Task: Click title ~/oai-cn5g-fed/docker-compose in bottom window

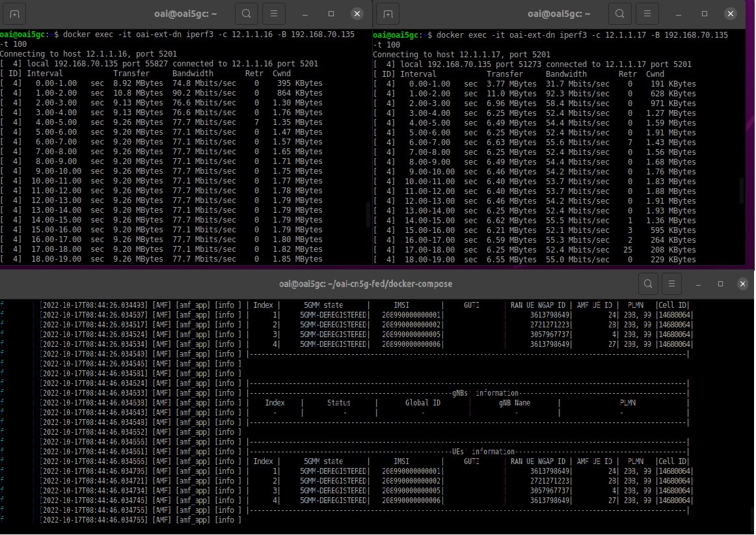Action: [x=366, y=284]
